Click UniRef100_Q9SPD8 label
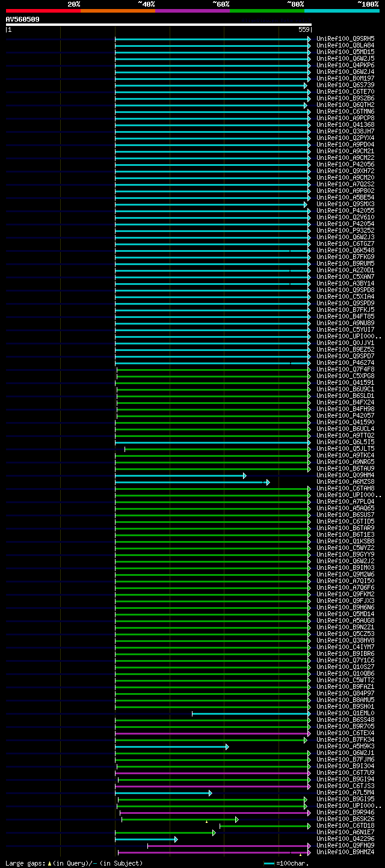 [x=345, y=290]
